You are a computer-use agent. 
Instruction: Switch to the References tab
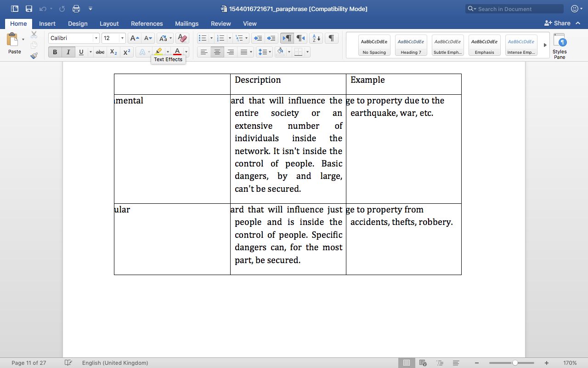click(147, 23)
